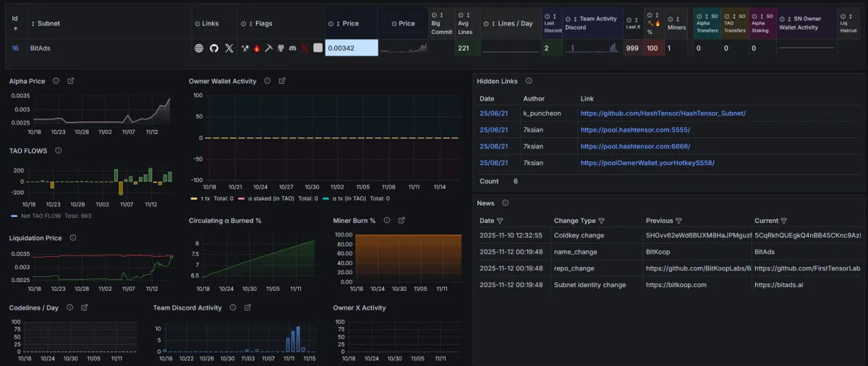Open Team Discord Activity panel link icon
The height and width of the screenshot is (366, 868).
pos(247,307)
